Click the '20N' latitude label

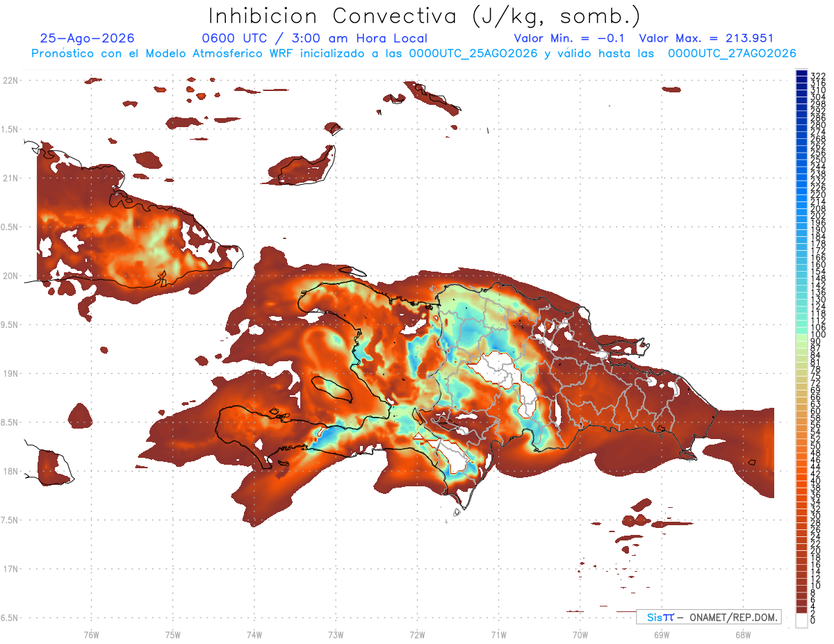pyautogui.click(x=10, y=276)
